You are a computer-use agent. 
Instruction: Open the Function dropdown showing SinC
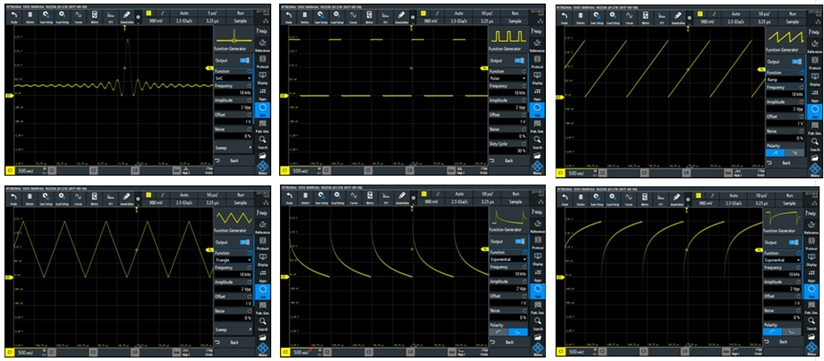coord(233,78)
